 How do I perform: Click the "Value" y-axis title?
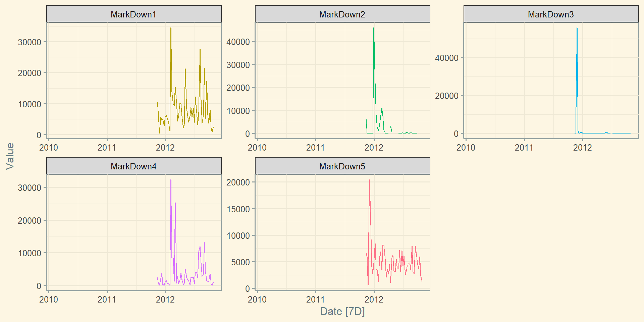[x=10, y=156]
